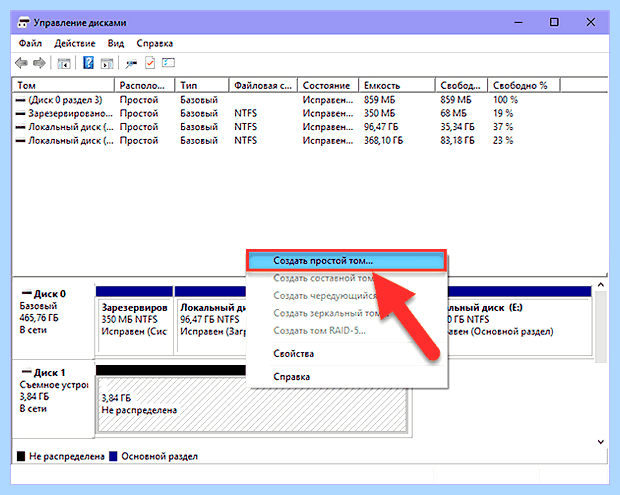The width and height of the screenshot is (620, 495).
Task: Open the Файл menu
Action: click(x=30, y=43)
